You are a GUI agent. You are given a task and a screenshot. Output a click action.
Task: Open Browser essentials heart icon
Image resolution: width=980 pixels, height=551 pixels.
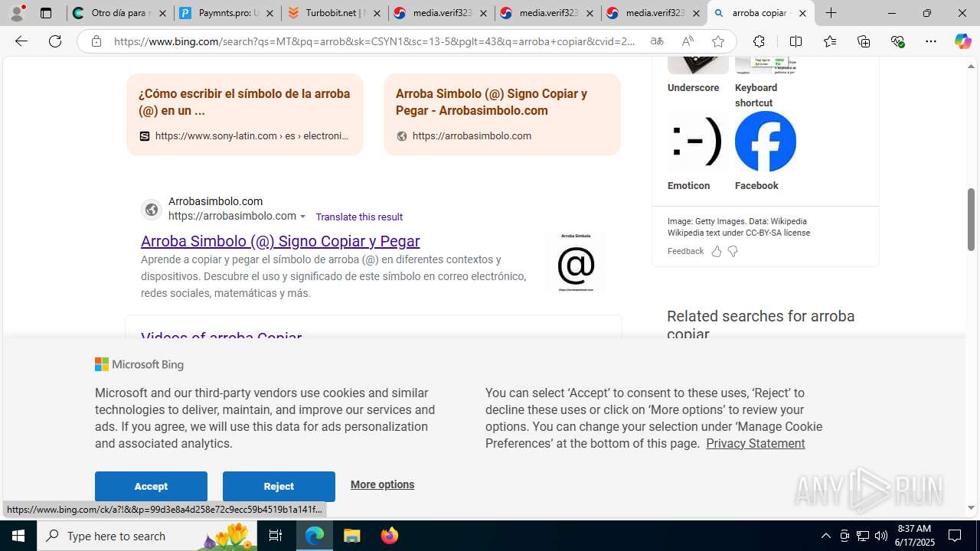click(897, 41)
